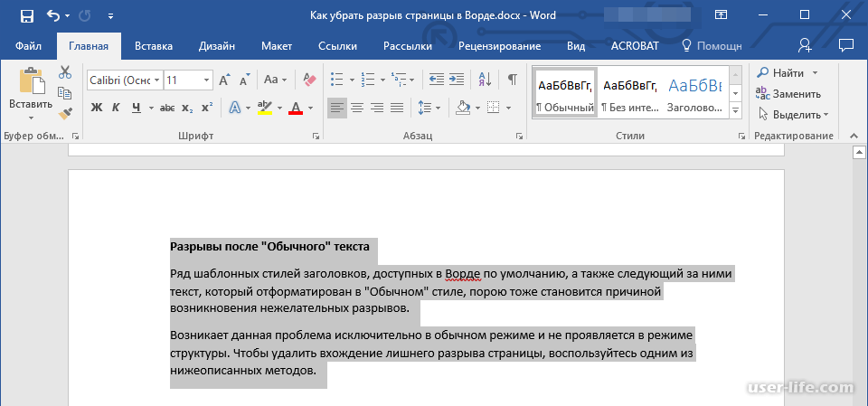This screenshot has width=868, height=406.
Task: Switch to the Вставка tab
Action: [154, 46]
